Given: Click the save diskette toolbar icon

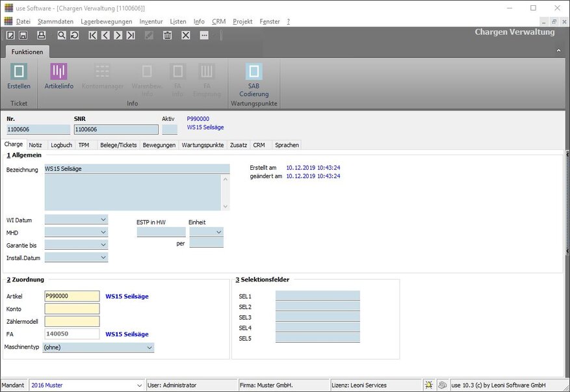Looking at the screenshot, I should (x=23, y=35).
